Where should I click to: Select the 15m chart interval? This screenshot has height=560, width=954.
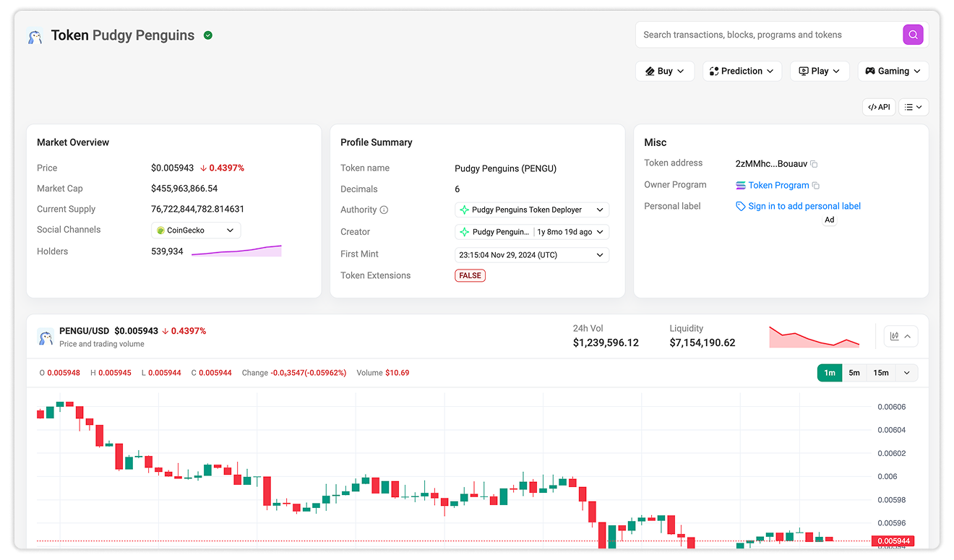click(881, 373)
